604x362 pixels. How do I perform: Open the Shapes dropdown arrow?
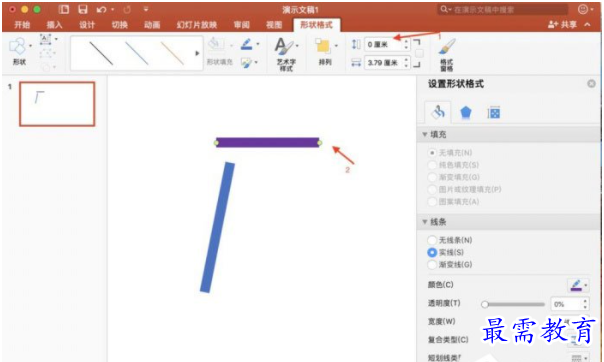30,46
